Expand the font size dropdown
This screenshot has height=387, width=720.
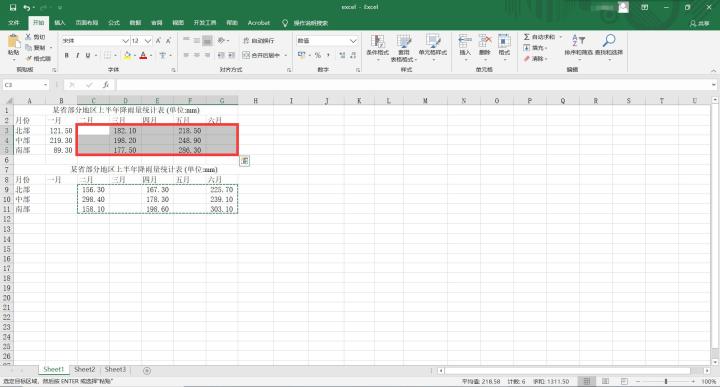click(147, 41)
